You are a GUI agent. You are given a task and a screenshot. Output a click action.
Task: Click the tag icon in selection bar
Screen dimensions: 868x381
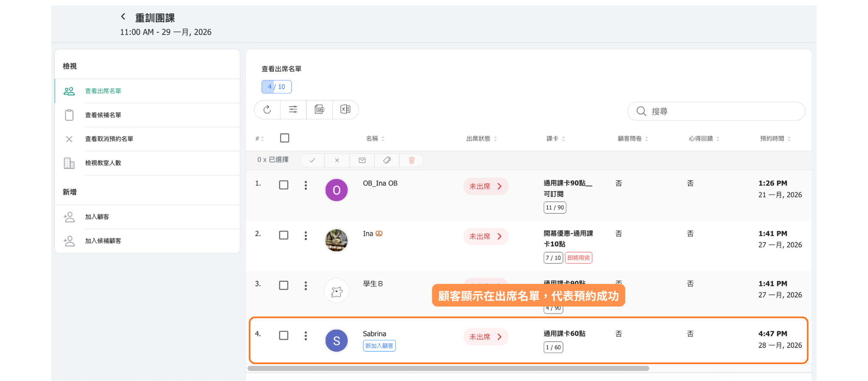coord(387,160)
